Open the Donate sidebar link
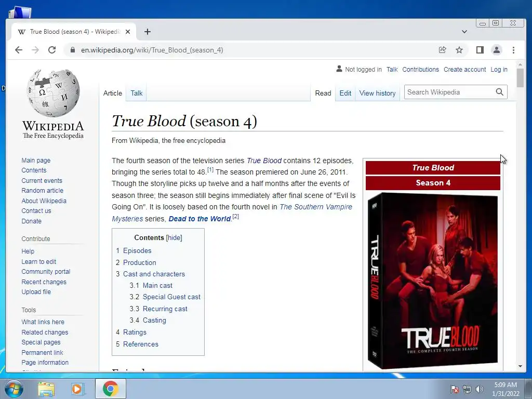The width and height of the screenshot is (532, 399). [32, 221]
